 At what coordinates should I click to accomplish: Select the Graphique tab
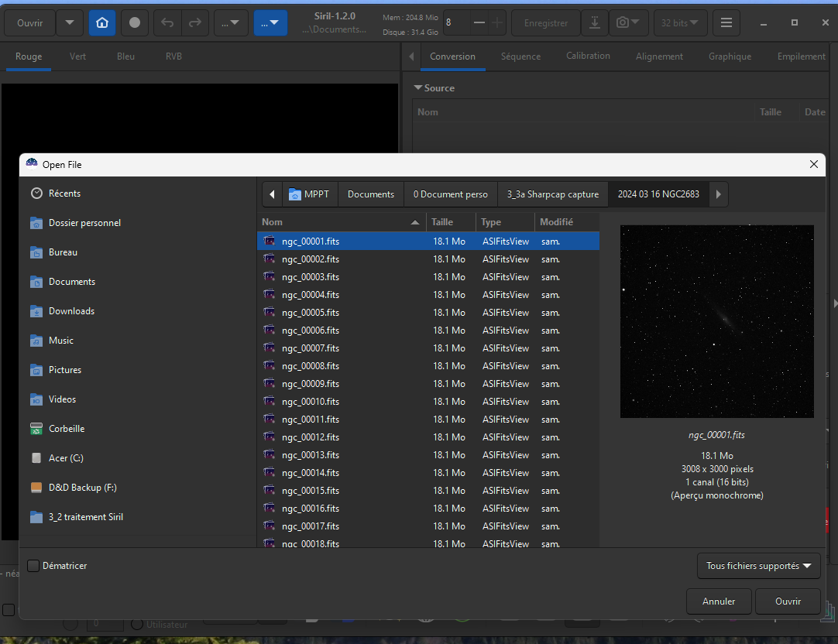[730, 57]
